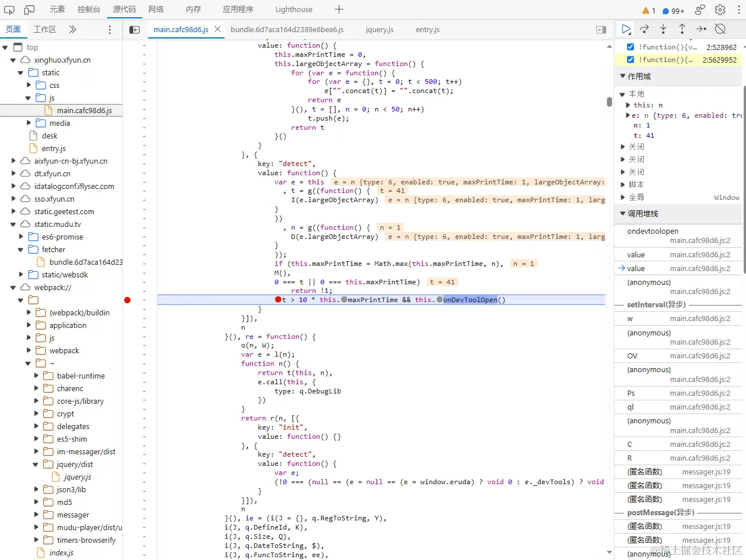Open more navigator tabs chevron
Image resolution: width=746 pixels, height=560 pixels.
point(72,29)
